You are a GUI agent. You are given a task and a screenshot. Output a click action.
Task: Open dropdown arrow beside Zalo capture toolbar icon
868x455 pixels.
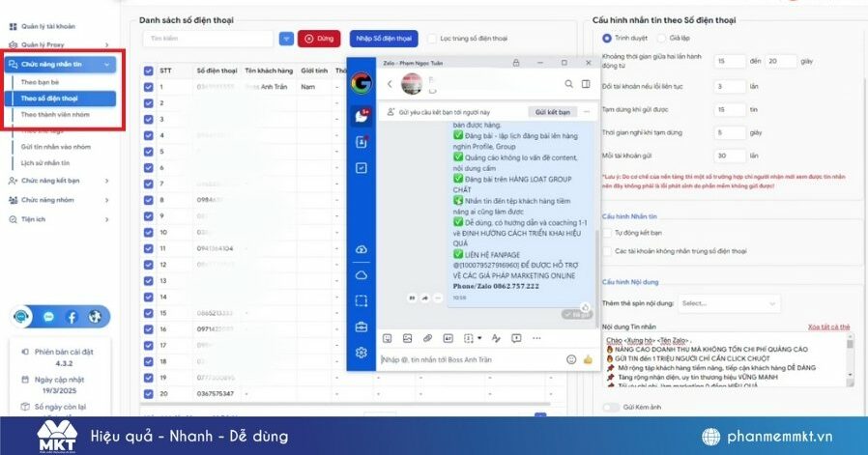[x=479, y=338]
